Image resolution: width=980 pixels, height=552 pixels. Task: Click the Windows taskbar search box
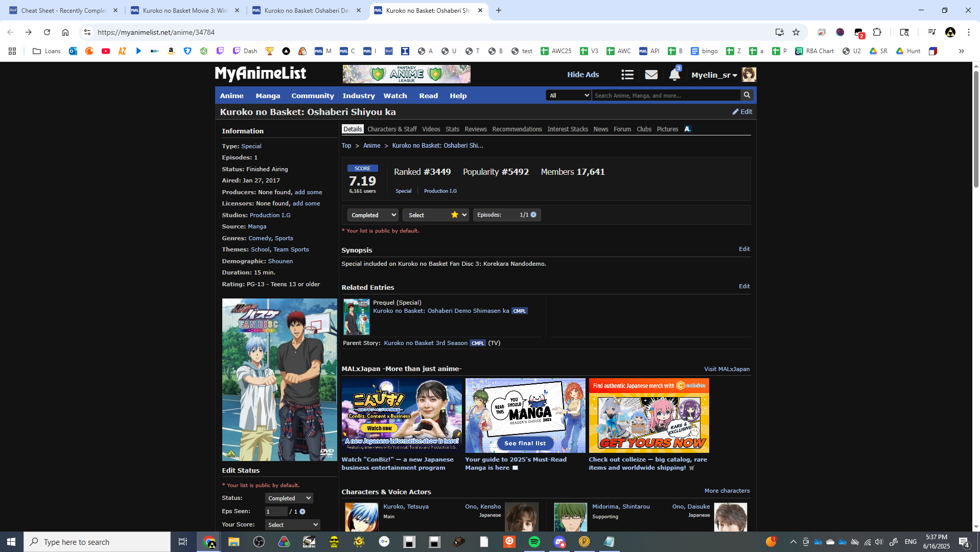tap(97, 542)
